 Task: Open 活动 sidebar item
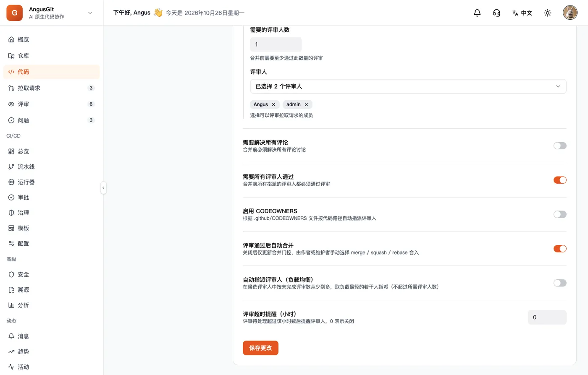tap(51, 367)
